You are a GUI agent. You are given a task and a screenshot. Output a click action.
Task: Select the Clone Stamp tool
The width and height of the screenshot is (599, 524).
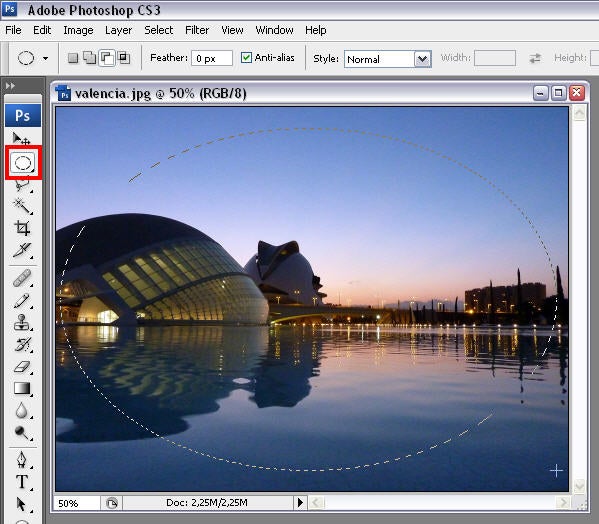click(22, 322)
